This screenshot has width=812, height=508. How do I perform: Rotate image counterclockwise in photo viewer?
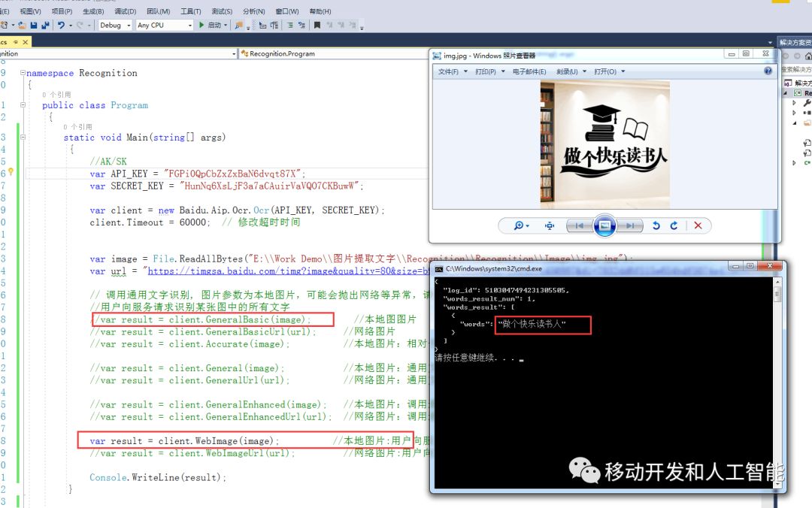click(x=656, y=225)
